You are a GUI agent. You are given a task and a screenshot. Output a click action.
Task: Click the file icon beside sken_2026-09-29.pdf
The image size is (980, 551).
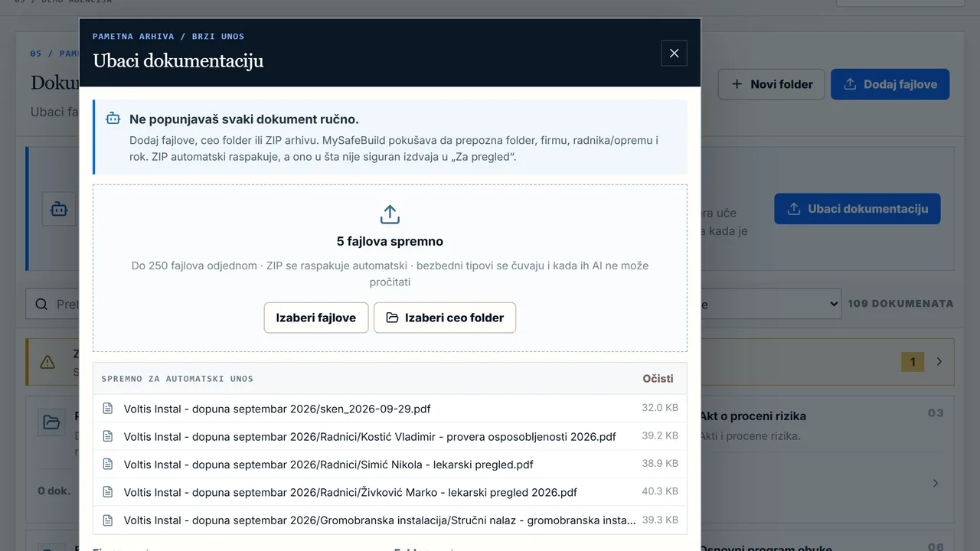108,409
